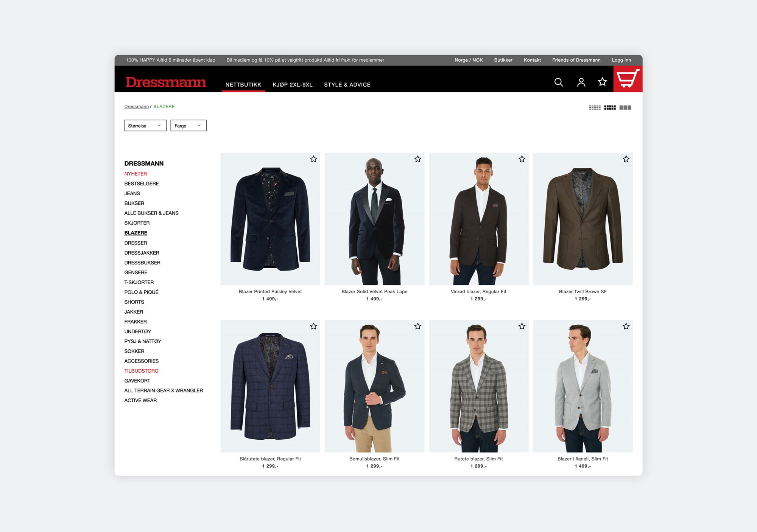Select the middle grid view layout icon

point(610,107)
